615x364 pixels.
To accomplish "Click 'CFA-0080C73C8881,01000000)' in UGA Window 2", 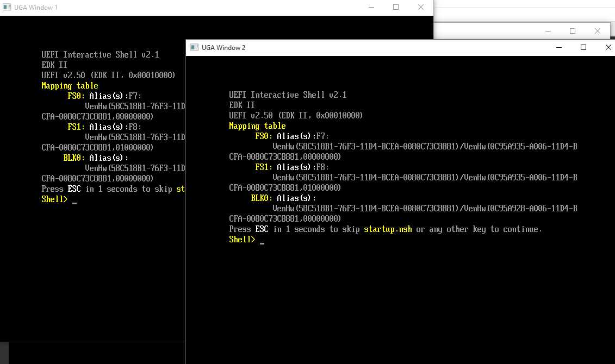I will click(285, 187).
